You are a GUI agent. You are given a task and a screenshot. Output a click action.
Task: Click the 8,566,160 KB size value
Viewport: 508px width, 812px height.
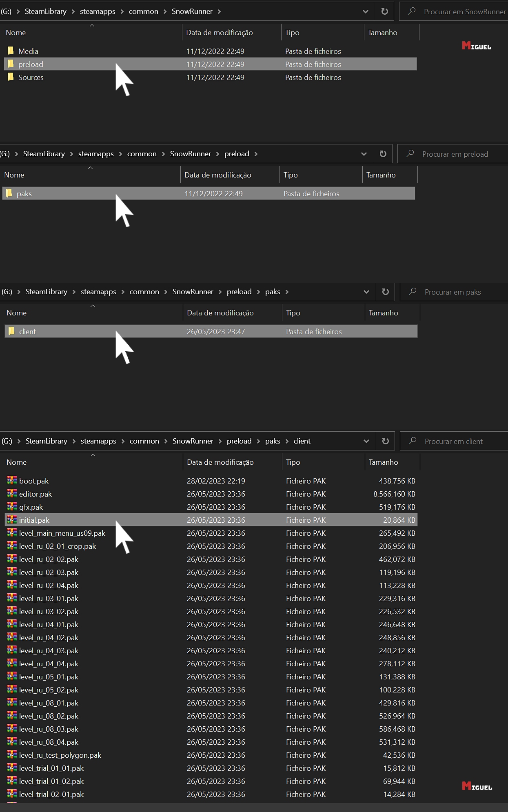pos(394,494)
